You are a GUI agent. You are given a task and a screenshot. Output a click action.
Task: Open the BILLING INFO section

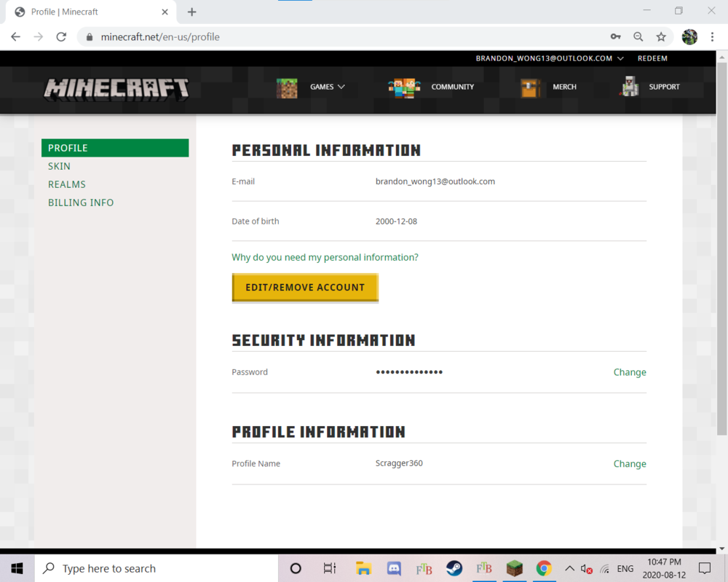[x=81, y=202]
